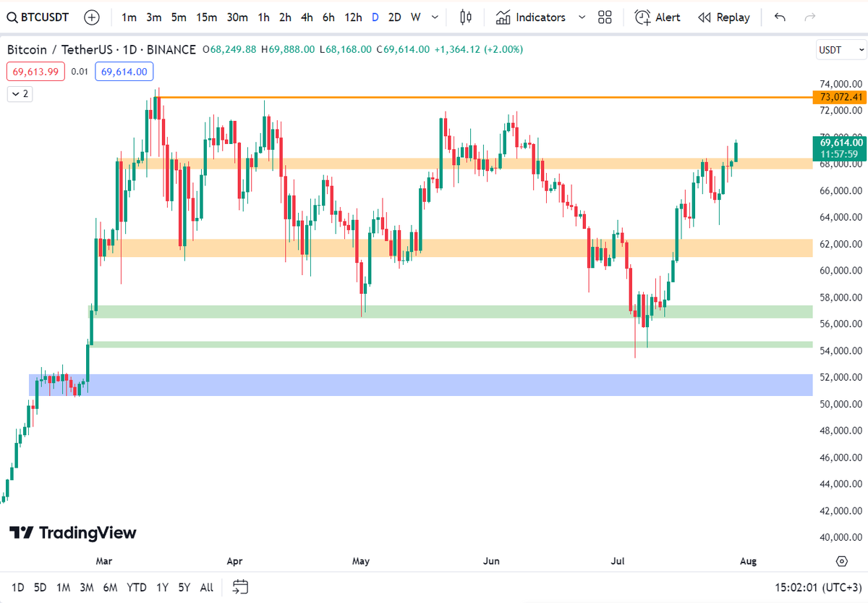
Task: Switch to the 15m timeframe
Action: tap(206, 17)
